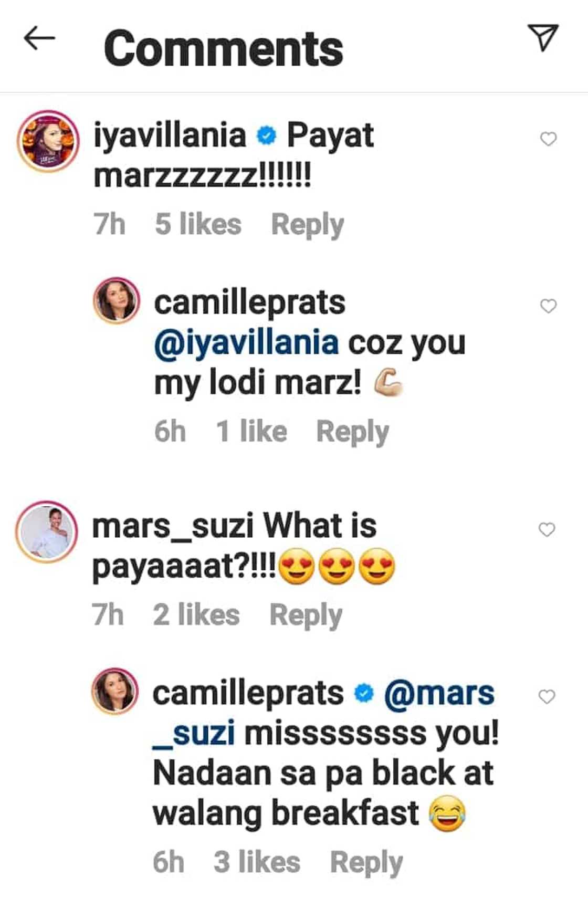588x909 pixels.
Task: Open iyavillania's profile picture
Action: tap(48, 141)
